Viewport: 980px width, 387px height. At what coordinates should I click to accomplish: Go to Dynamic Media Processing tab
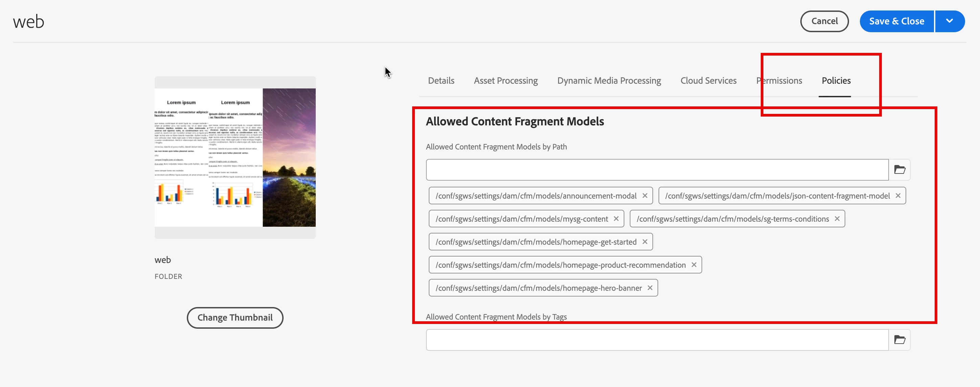(x=609, y=81)
